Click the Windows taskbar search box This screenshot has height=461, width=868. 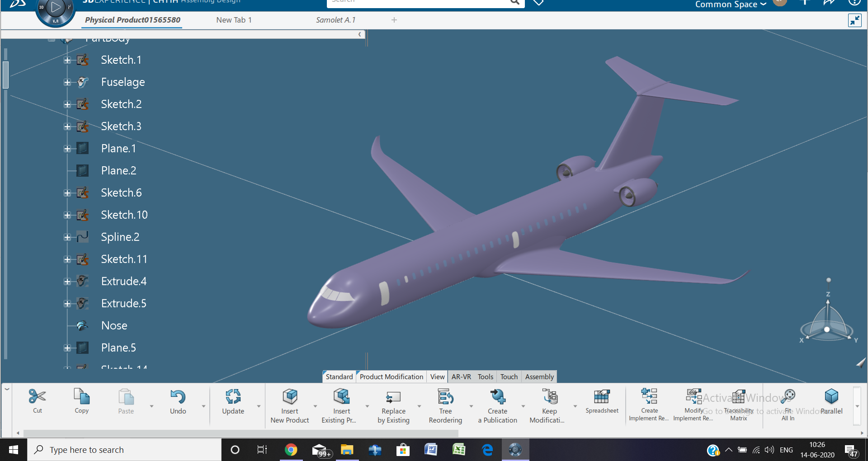click(x=124, y=450)
